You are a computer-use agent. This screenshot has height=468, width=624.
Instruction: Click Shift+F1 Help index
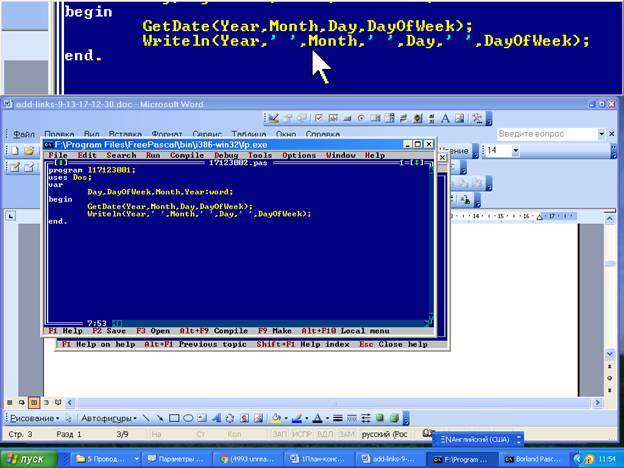(302, 345)
